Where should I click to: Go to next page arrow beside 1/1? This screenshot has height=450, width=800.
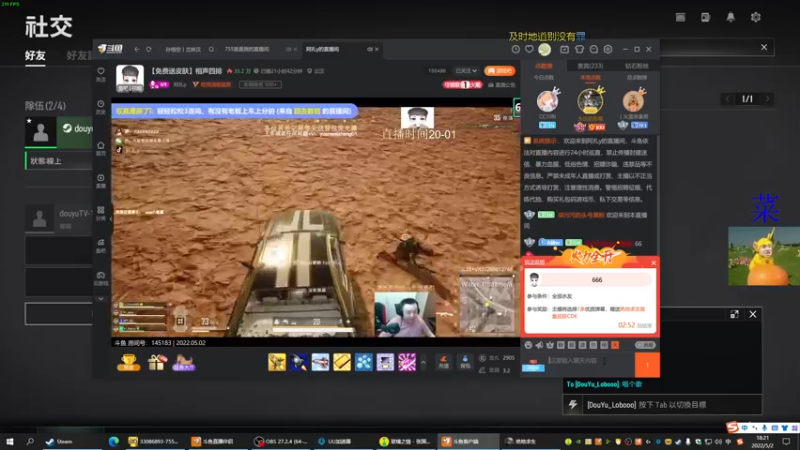coord(767,99)
